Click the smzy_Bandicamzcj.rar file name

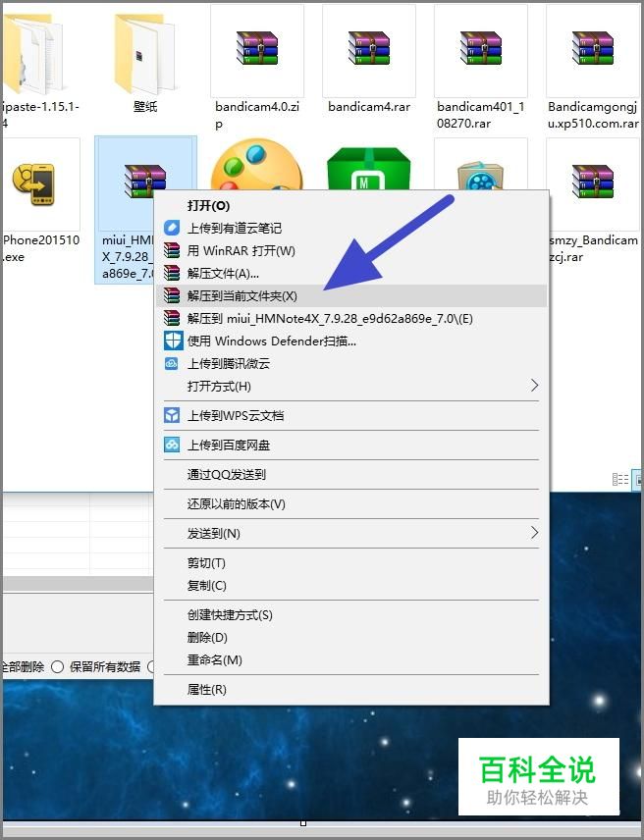(594, 248)
